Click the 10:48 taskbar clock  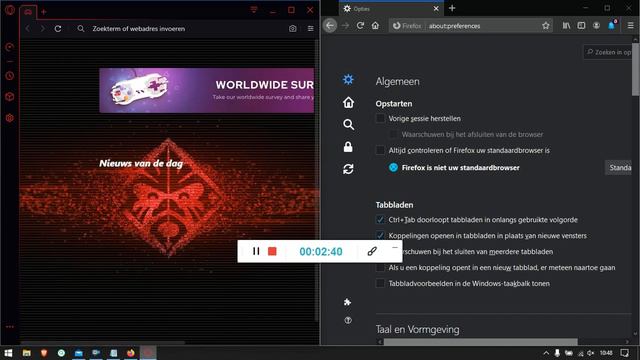point(606,353)
